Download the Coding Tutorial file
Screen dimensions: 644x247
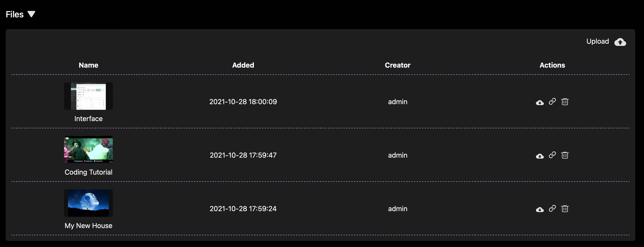[x=540, y=156]
